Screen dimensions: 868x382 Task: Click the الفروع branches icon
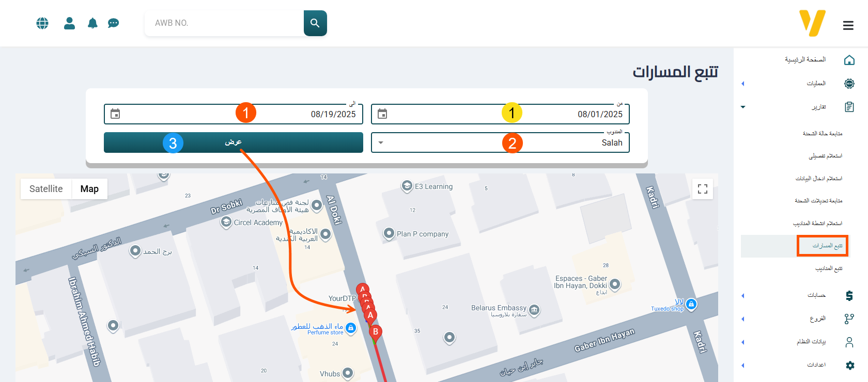click(x=849, y=319)
